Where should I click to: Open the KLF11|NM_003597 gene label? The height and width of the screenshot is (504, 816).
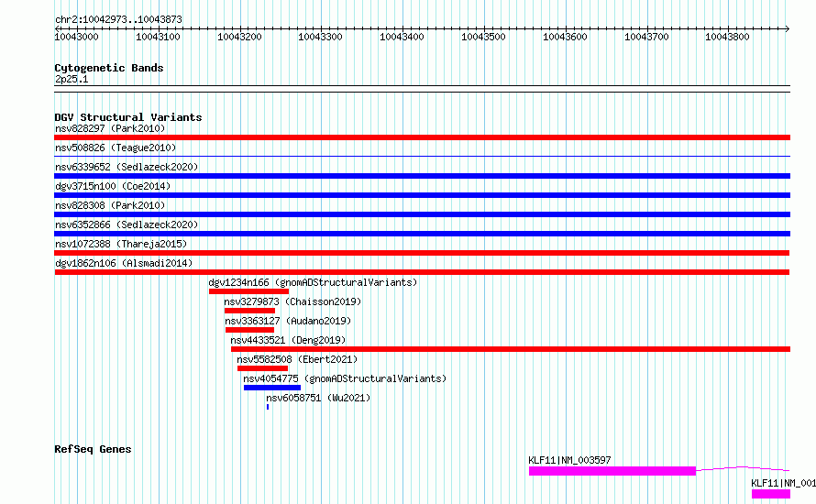click(x=570, y=460)
